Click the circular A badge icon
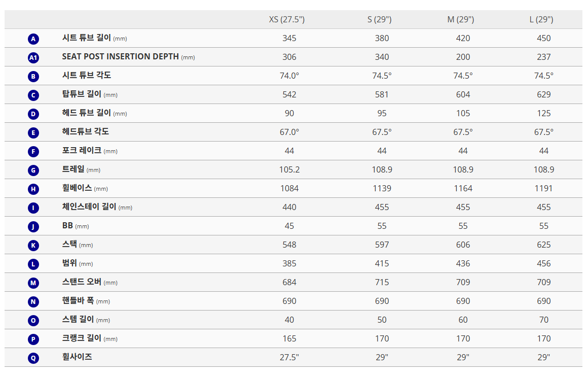588x377 pixels. pyautogui.click(x=33, y=39)
